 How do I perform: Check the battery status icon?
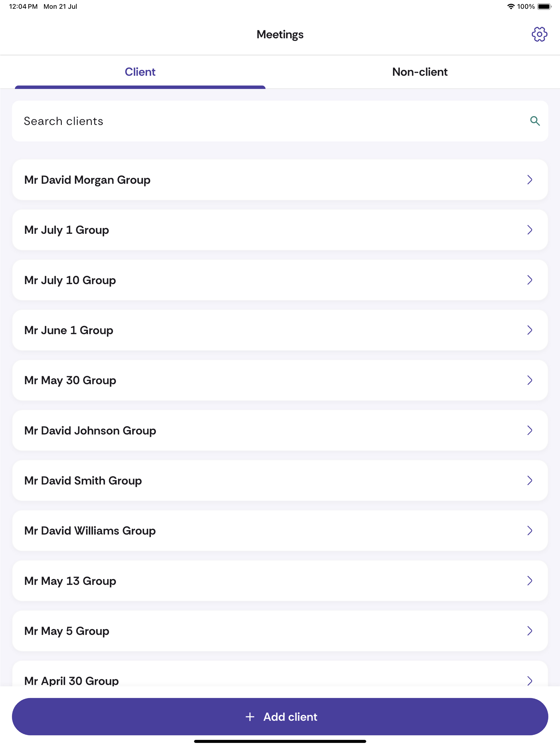point(545,7)
